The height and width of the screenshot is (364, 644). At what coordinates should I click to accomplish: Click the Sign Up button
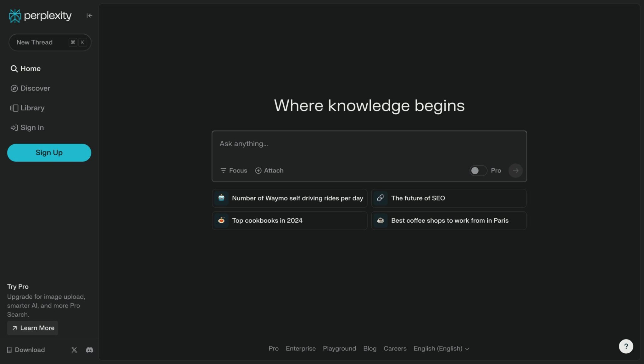point(49,153)
